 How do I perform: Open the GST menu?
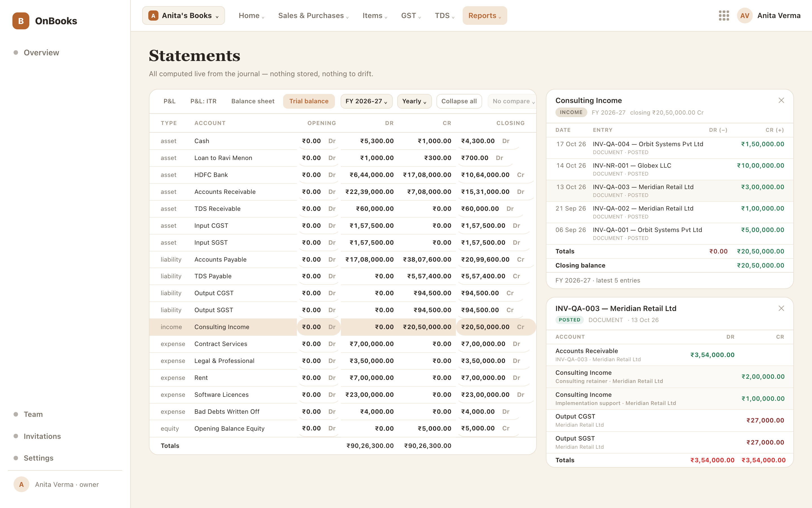click(x=411, y=16)
